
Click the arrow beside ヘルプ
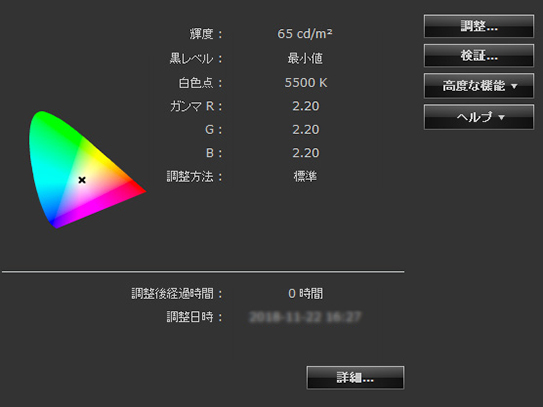pyautogui.click(x=501, y=118)
